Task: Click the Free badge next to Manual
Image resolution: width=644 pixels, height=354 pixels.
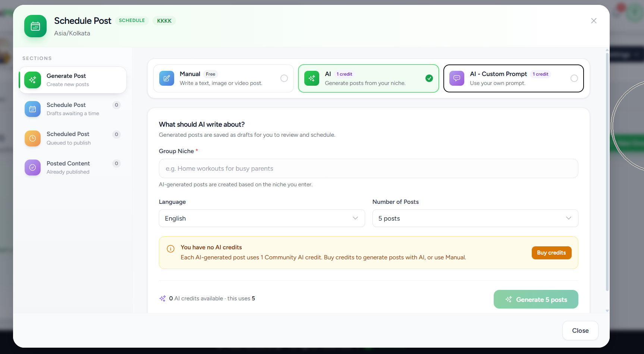Action: [x=211, y=74]
